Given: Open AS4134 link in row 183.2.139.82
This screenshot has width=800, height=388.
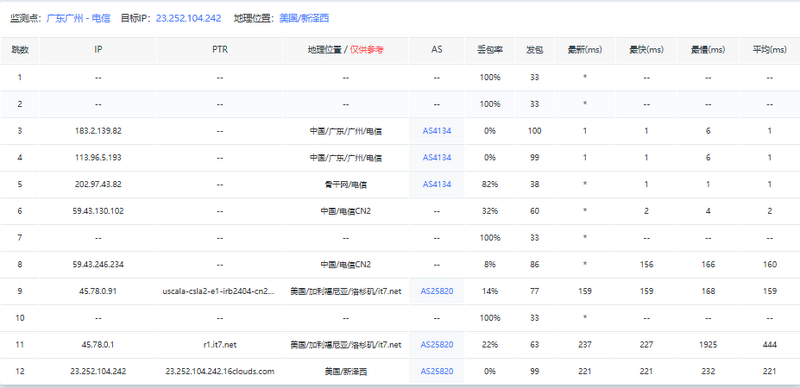Looking at the screenshot, I should click(x=437, y=131).
